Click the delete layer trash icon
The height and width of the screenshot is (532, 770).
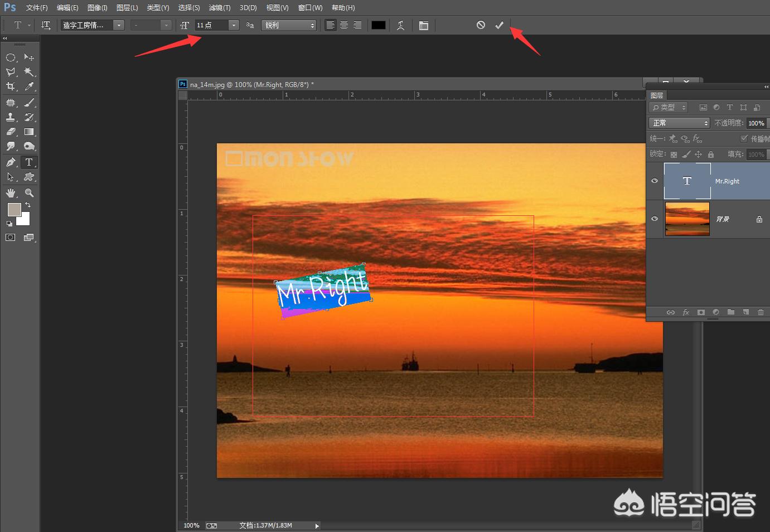[x=761, y=312]
